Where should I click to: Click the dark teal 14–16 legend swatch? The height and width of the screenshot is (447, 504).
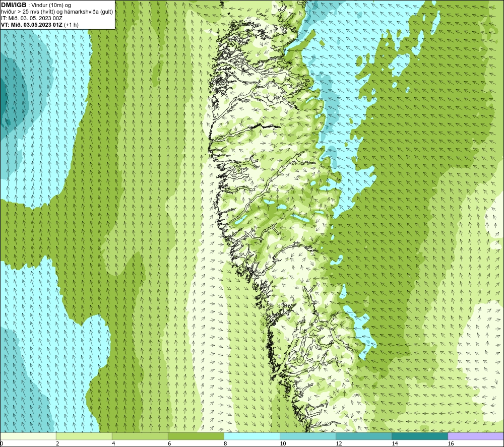tap(419, 436)
